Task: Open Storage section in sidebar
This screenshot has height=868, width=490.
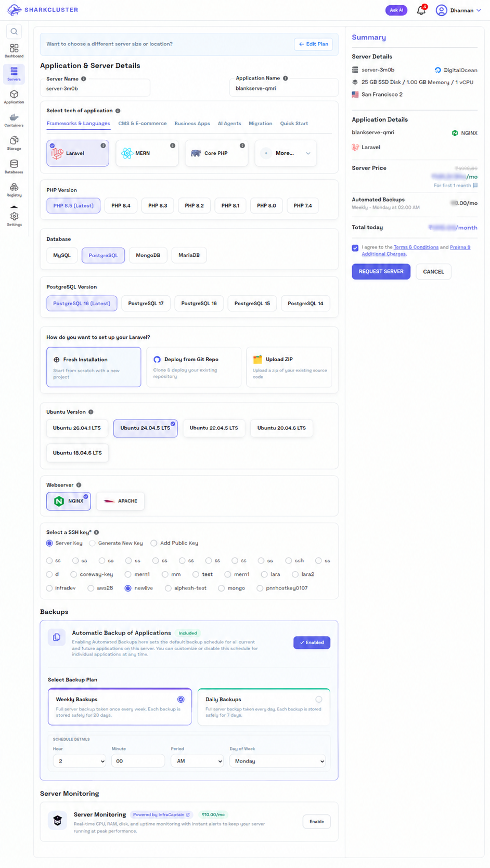Action: click(14, 143)
